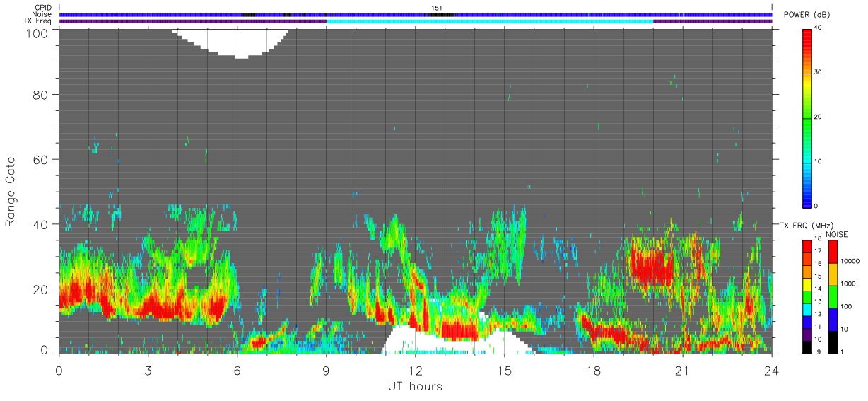This screenshot has width=868, height=401.
Task: Click the 1000 label on NOISE legend
Action: [849, 284]
